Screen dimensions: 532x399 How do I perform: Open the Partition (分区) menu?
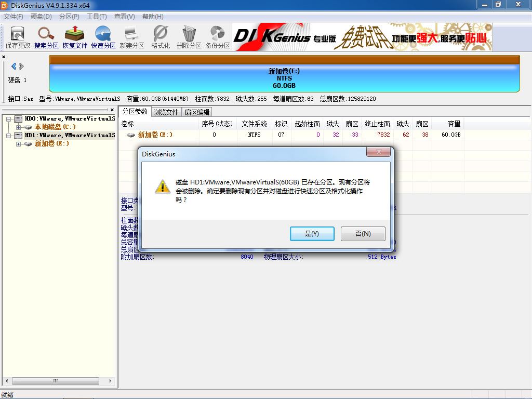pos(69,16)
